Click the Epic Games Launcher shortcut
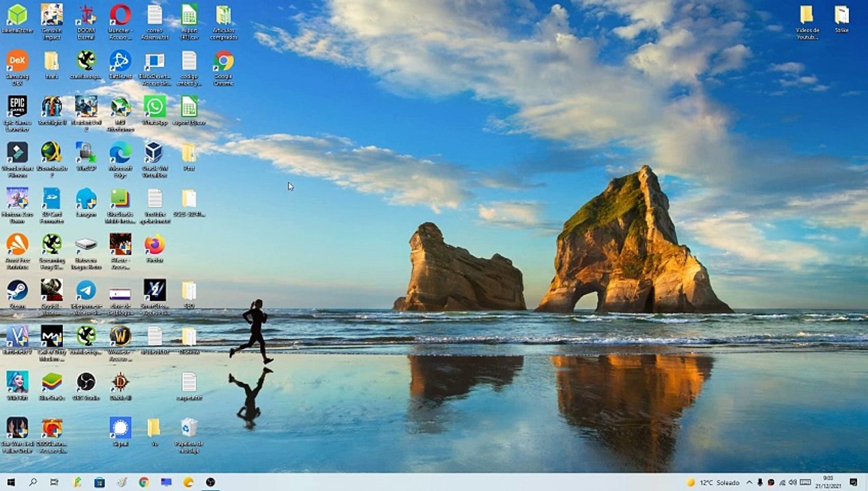Image resolution: width=868 pixels, height=491 pixels. [x=17, y=113]
